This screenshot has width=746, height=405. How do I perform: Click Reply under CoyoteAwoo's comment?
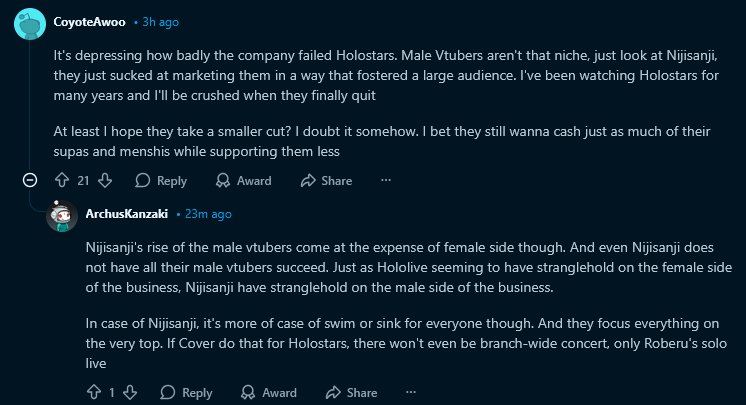click(161, 180)
